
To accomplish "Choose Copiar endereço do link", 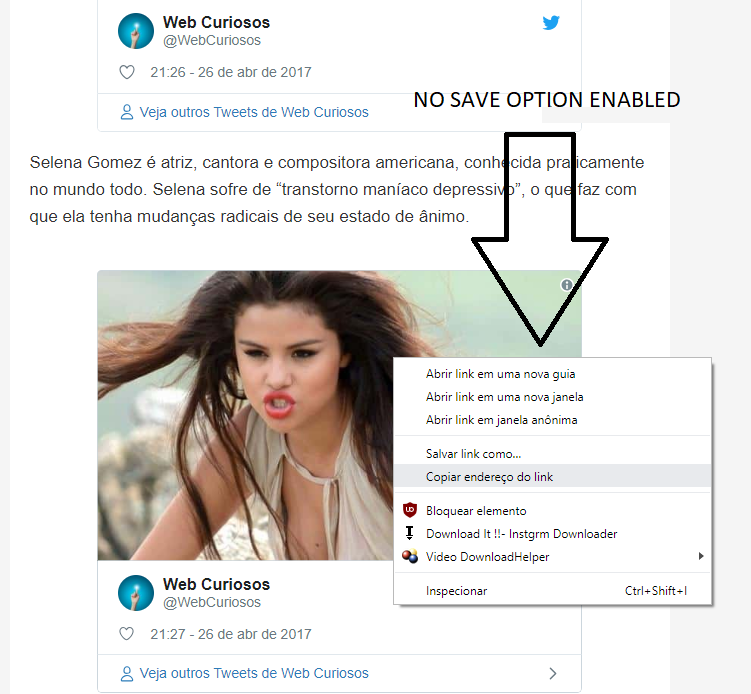I will tap(553, 477).
